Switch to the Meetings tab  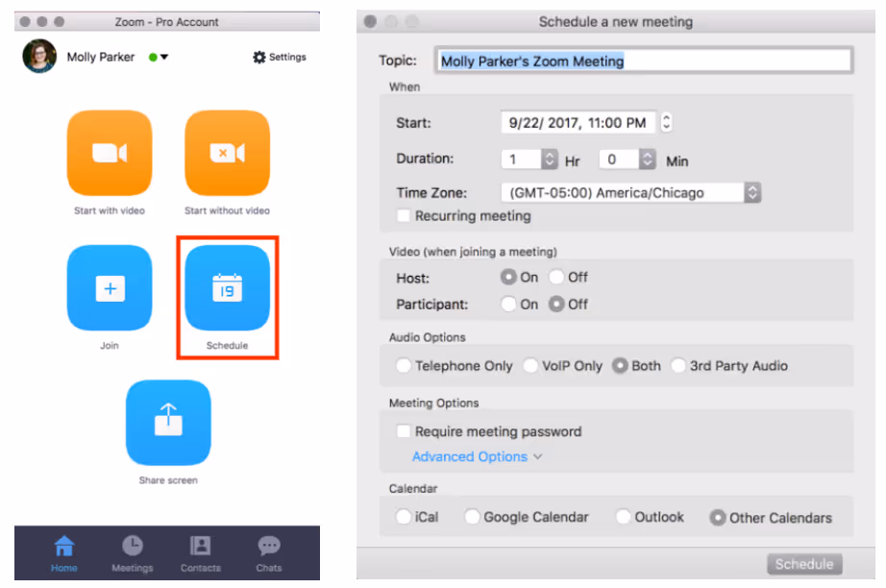(x=133, y=553)
